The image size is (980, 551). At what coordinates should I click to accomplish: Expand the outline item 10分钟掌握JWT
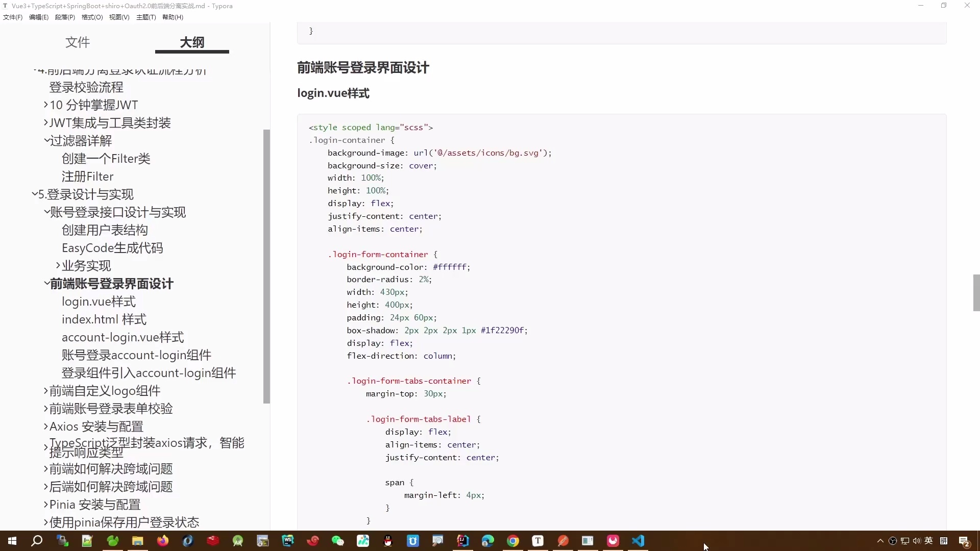46,105
